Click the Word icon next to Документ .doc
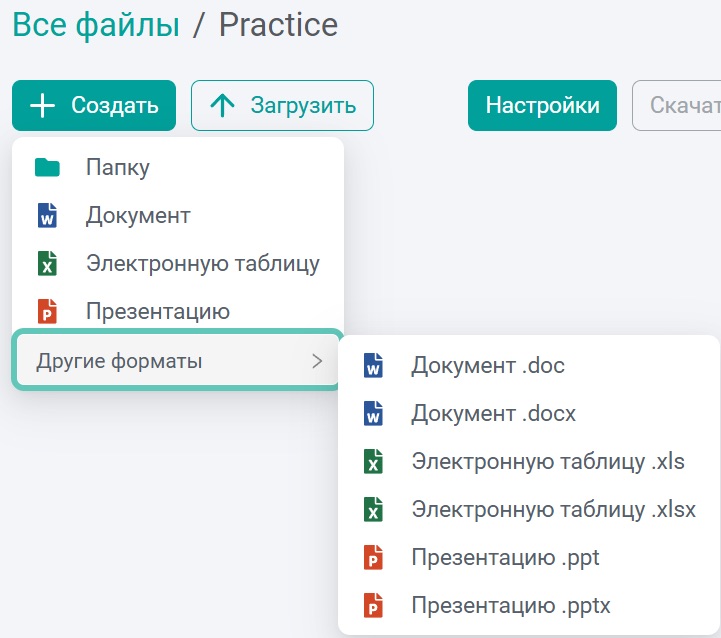 tap(373, 366)
